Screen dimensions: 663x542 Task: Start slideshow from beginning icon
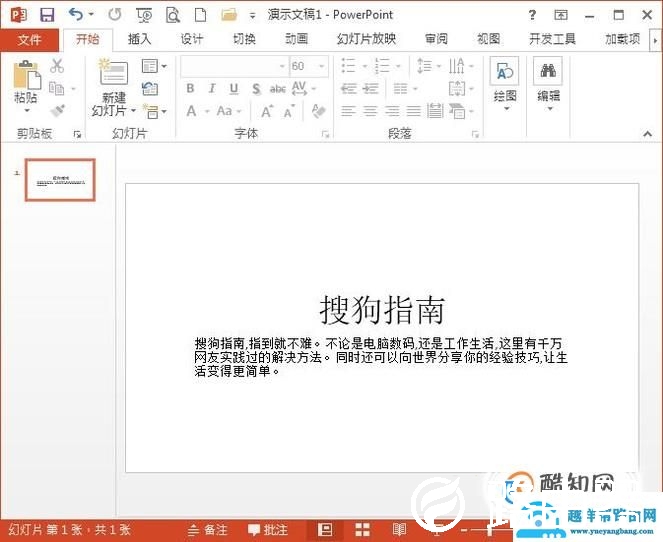144,16
